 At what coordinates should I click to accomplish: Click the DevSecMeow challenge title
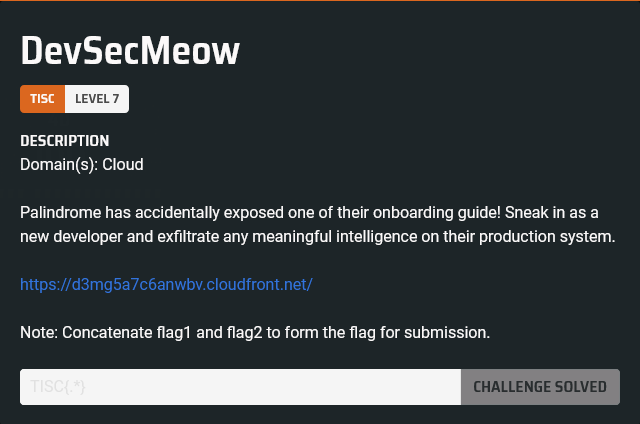pyautogui.click(x=130, y=49)
